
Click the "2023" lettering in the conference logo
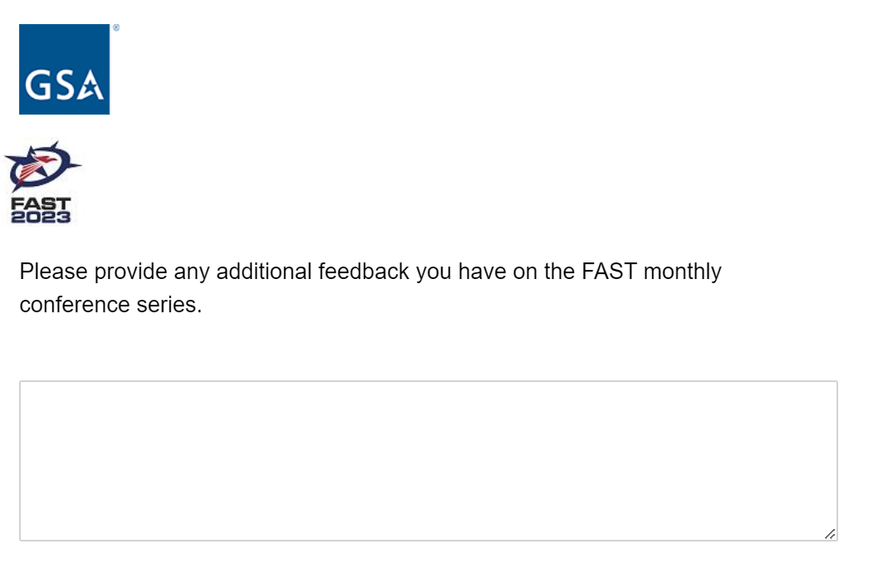pyautogui.click(x=41, y=217)
